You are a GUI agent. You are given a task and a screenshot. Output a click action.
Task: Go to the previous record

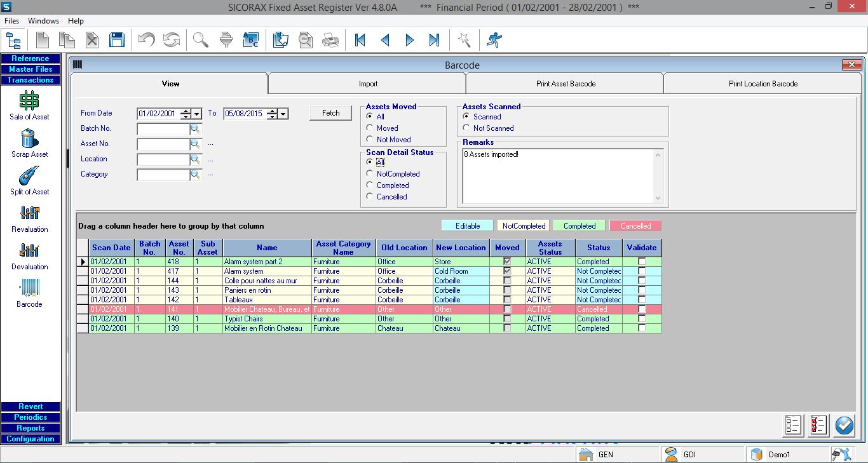point(385,41)
